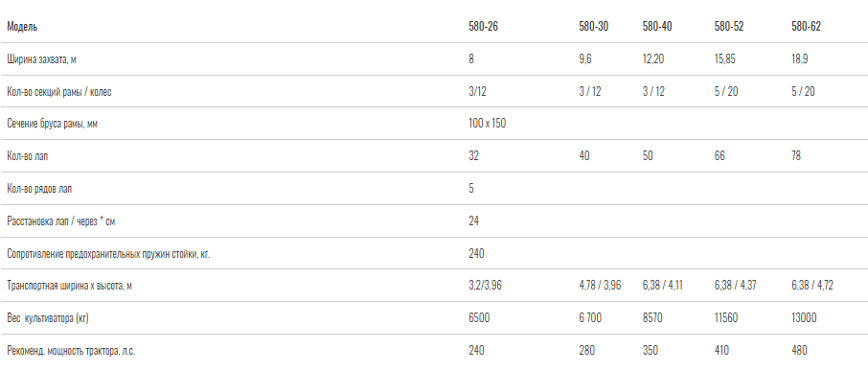Image resolution: width=868 pixels, height=371 pixels.
Task: Select the 6,38 / 4,72 transport dimensions value
Action: pyautogui.click(x=812, y=286)
